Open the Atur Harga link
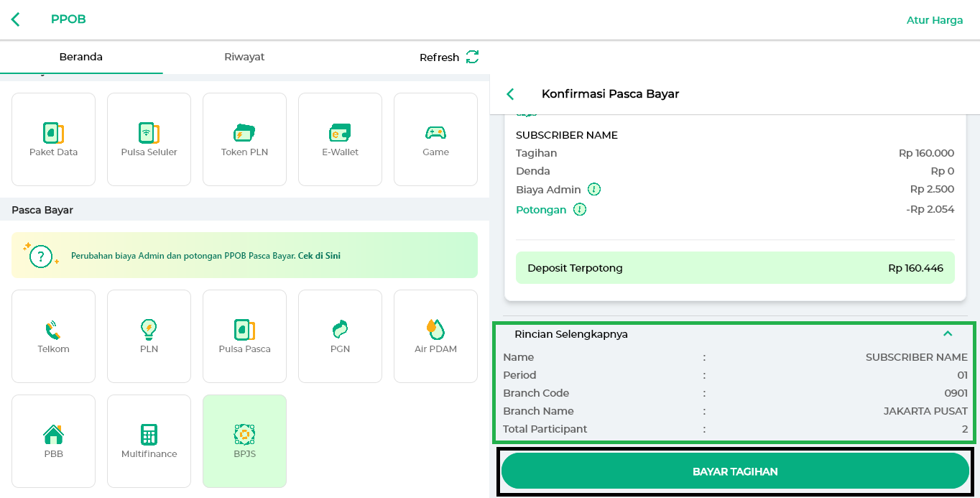 tap(934, 20)
